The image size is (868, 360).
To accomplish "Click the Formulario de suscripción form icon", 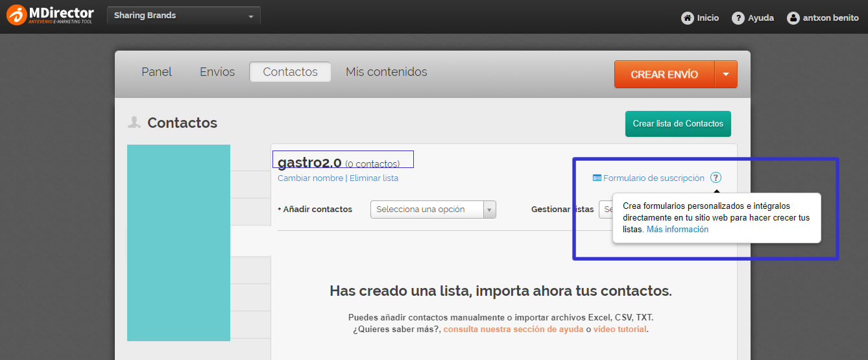I will (x=597, y=178).
